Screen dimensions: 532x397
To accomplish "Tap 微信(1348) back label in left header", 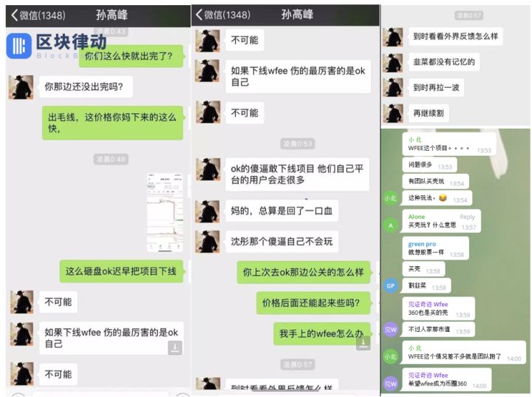I will click(42, 16).
